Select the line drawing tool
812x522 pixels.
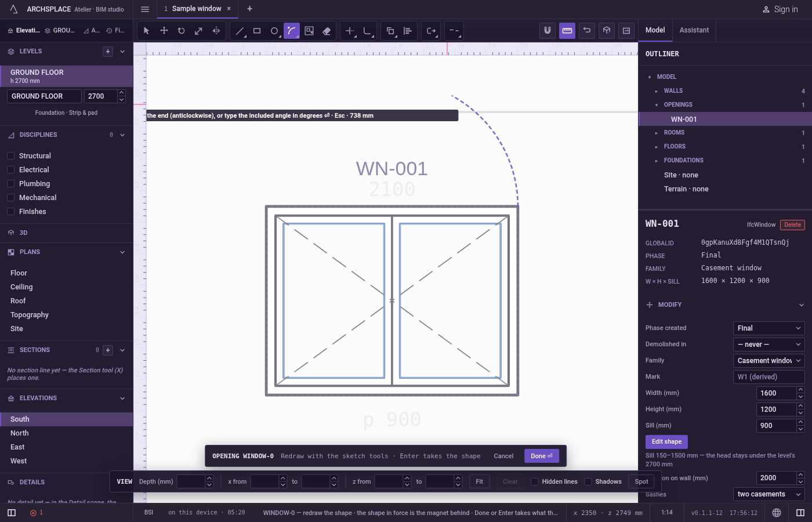pyautogui.click(x=240, y=31)
